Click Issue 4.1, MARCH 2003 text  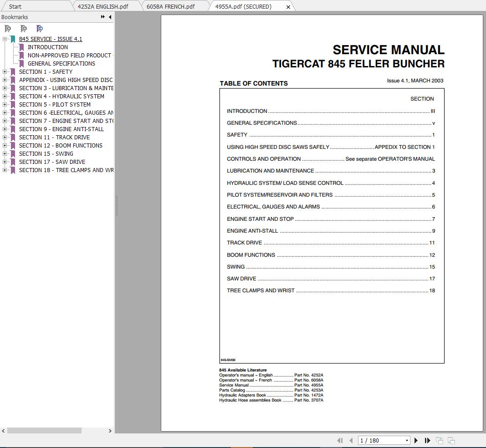click(415, 81)
